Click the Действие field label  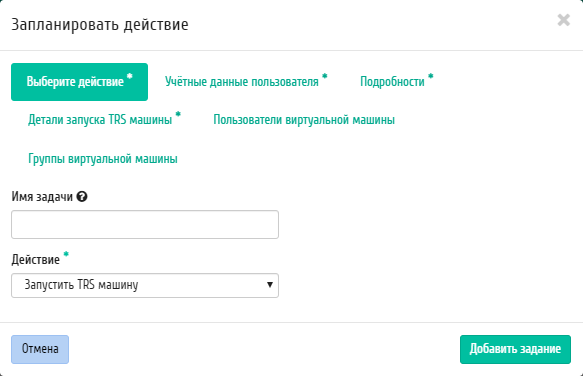click(35, 260)
